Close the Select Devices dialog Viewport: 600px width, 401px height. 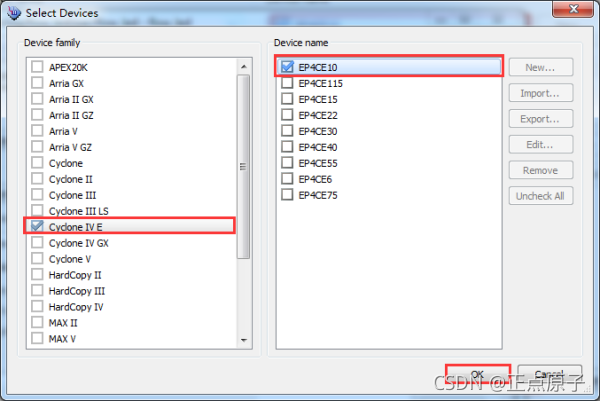point(573,9)
